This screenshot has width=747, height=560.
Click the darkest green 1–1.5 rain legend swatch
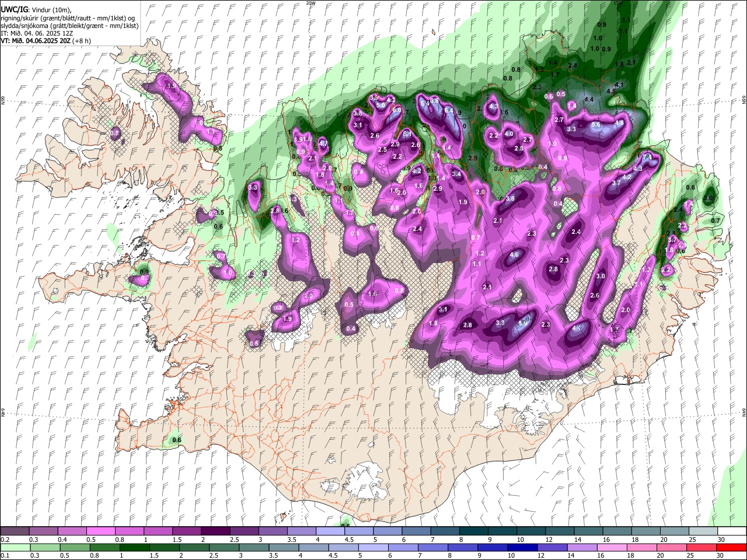pos(134,547)
